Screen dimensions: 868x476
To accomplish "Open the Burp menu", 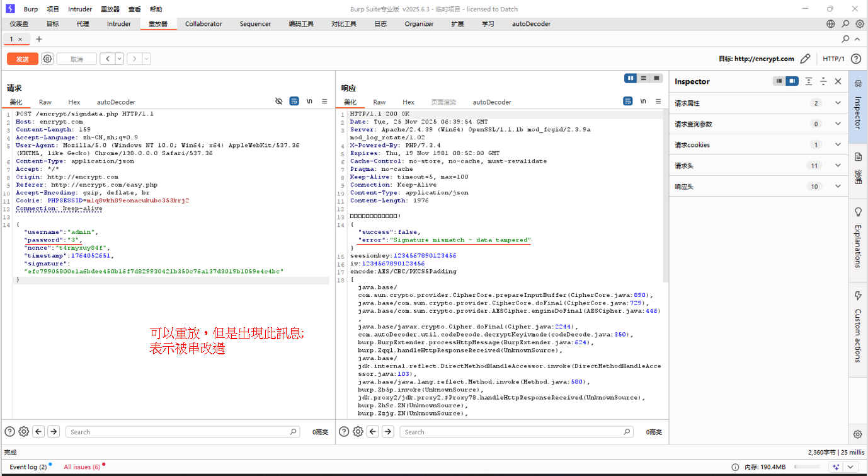I will (30, 9).
